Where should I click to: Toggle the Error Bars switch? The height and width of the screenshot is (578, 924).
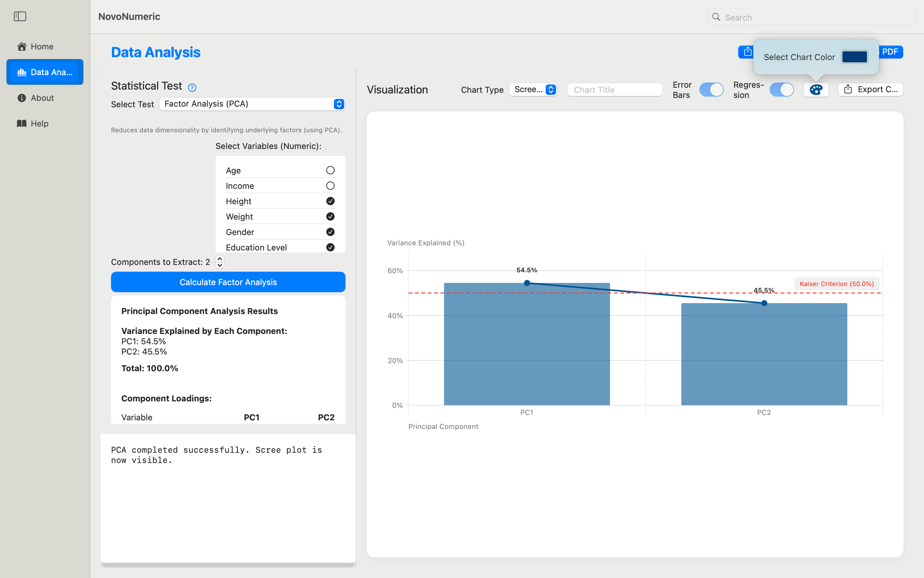pyautogui.click(x=711, y=90)
